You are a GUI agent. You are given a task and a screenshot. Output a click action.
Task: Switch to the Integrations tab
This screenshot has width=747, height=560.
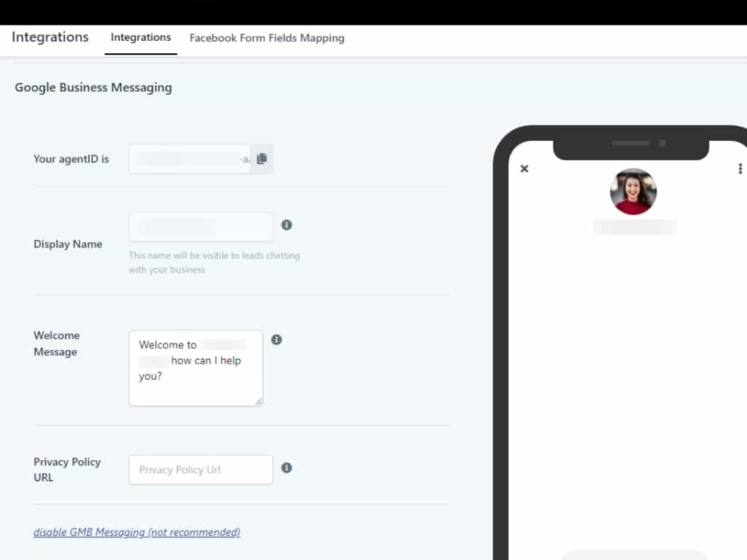[x=141, y=37]
